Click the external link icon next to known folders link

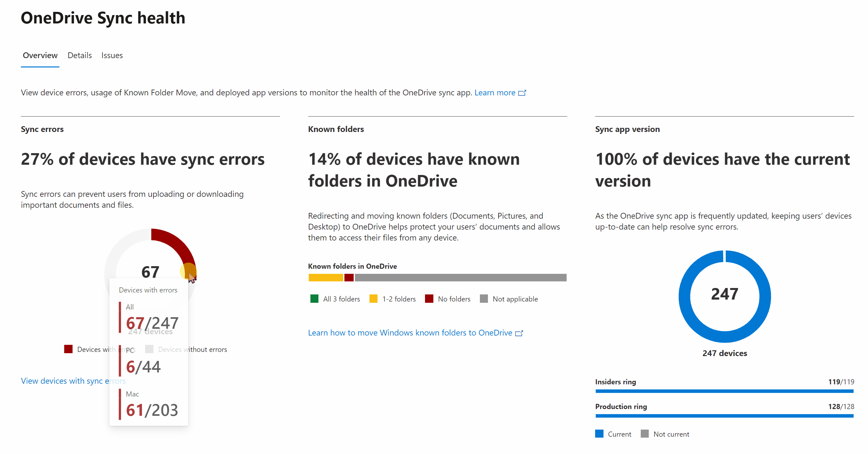520,333
